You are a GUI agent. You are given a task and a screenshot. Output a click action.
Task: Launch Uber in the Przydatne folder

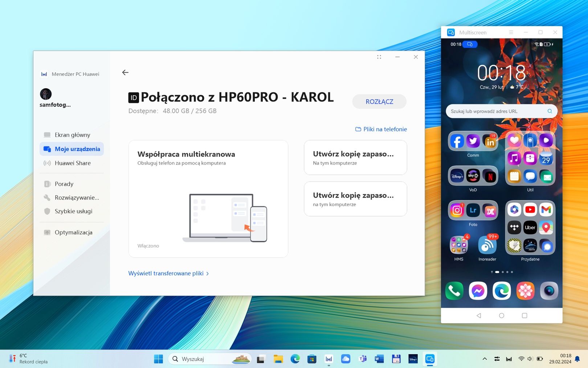pyautogui.click(x=530, y=228)
